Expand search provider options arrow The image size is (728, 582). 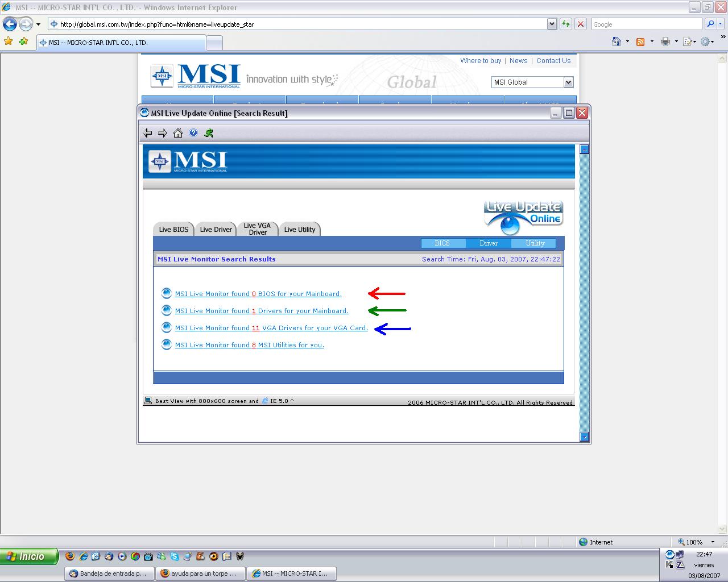click(721, 24)
